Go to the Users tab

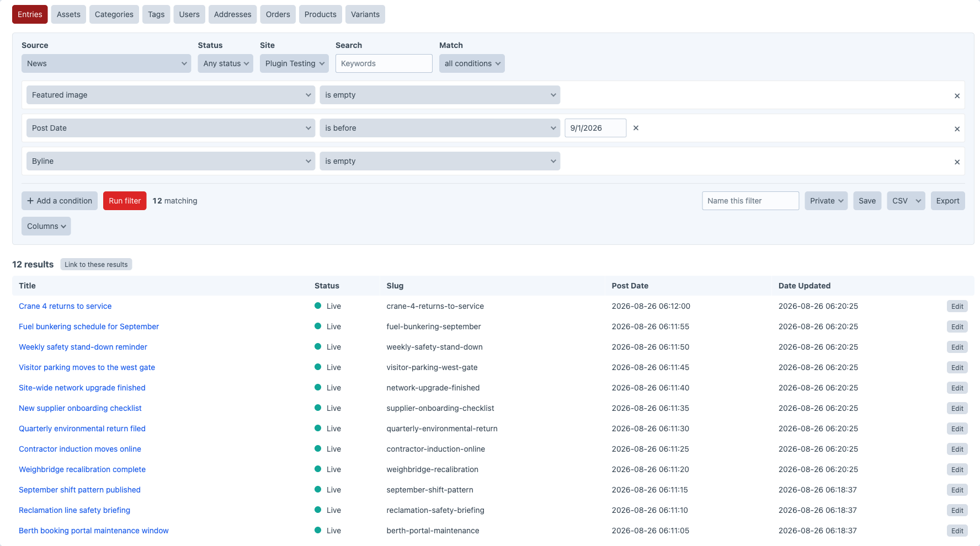(x=189, y=14)
